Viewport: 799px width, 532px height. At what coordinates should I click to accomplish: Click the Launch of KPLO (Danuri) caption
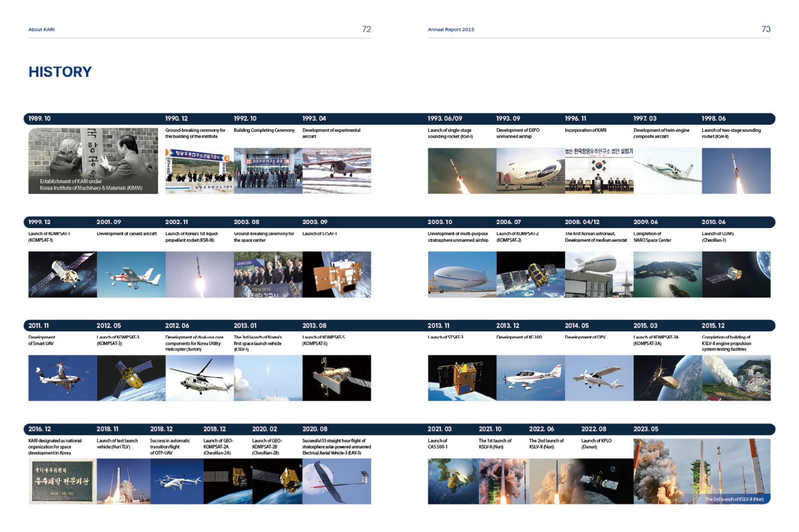click(x=596, y=443)
